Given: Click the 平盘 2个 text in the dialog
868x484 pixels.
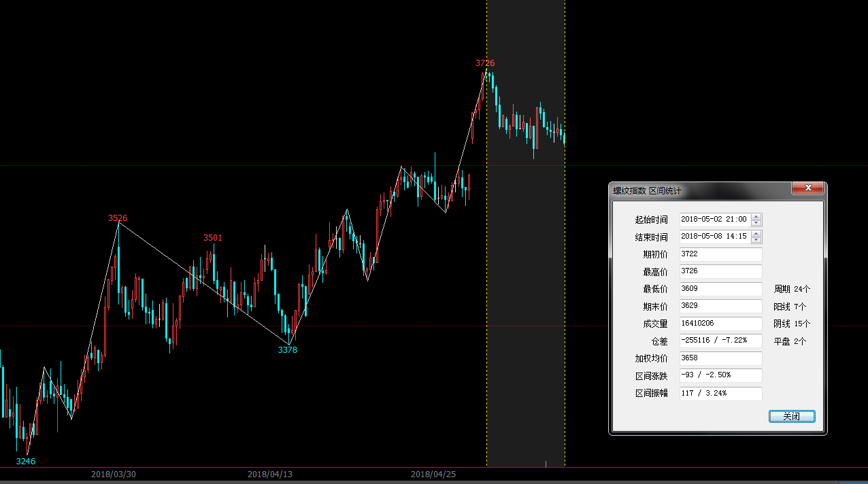Looking at the screenshot, I should click(790, 341).
